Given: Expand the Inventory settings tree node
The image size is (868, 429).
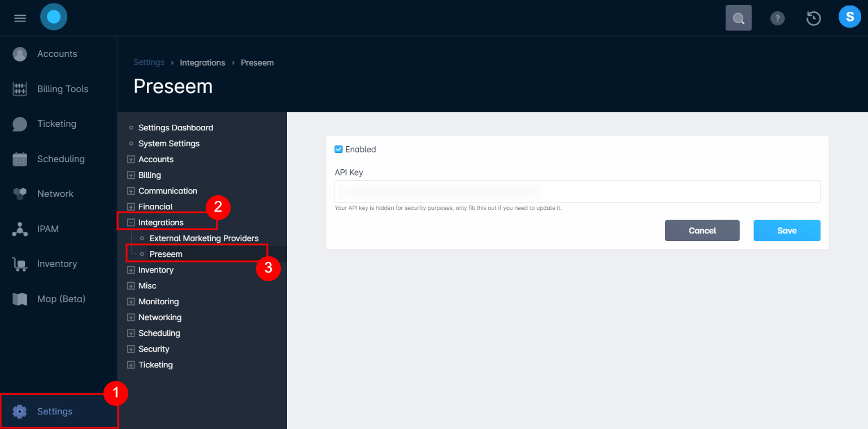Looking at the screenshot, I should click(131, 270).
